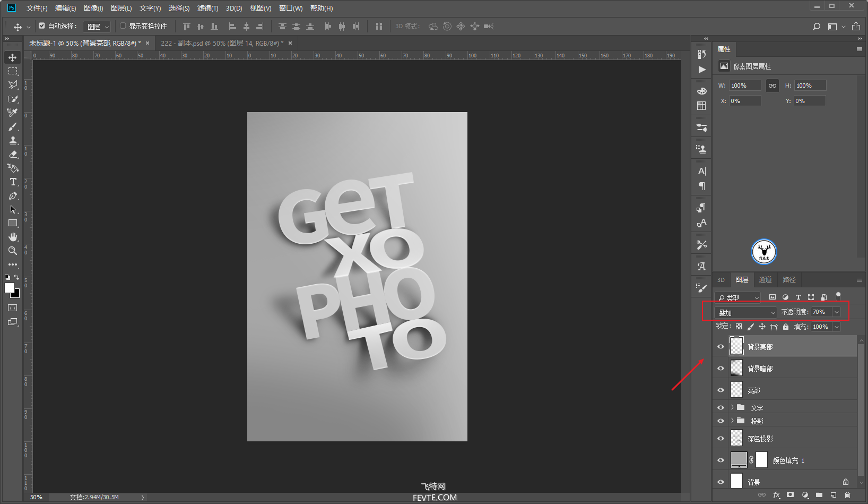Open the layer filter 类型 dropdown
Image resolution: width=868 pixels, height=504 pixels.
point(737,297)
